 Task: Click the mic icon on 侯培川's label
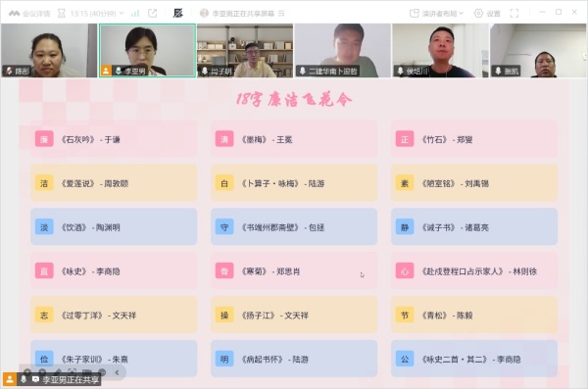[x=400, y=71]
